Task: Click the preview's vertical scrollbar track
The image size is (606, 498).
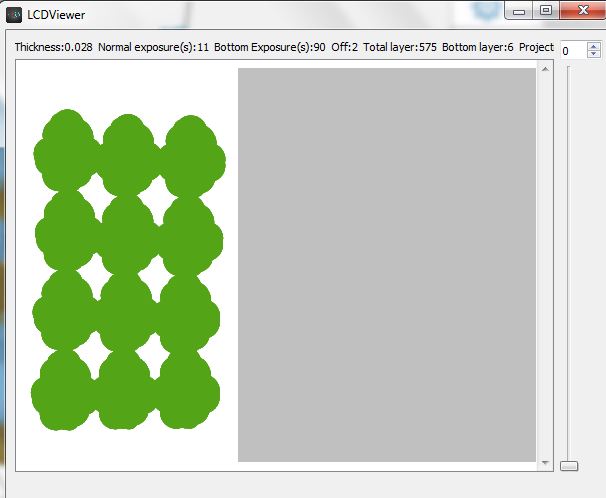Action: tap(545, 265)
